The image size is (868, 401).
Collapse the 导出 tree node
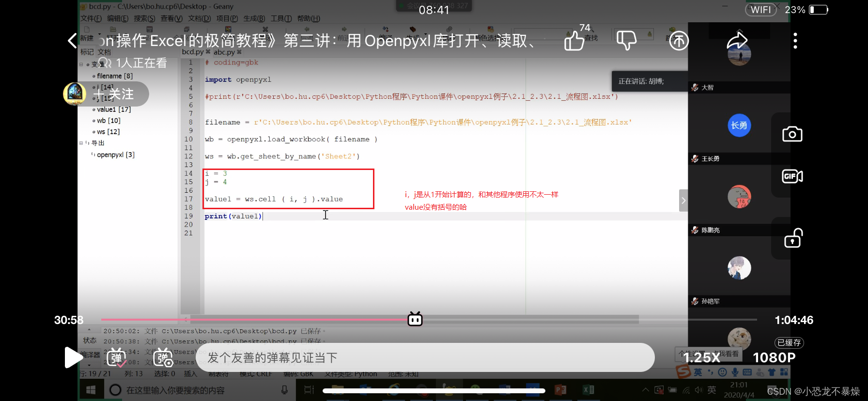click(x=81, y=143)
